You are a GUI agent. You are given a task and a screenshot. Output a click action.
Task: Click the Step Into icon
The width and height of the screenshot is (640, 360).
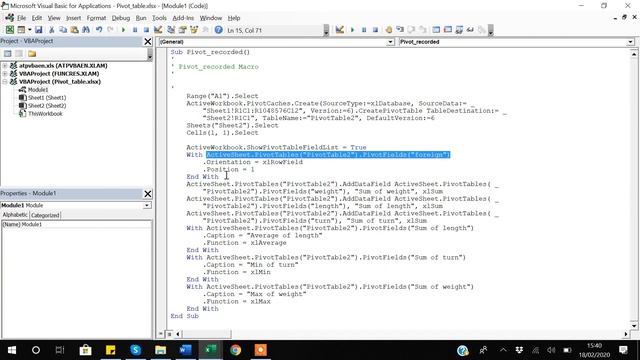click(400, 30)
